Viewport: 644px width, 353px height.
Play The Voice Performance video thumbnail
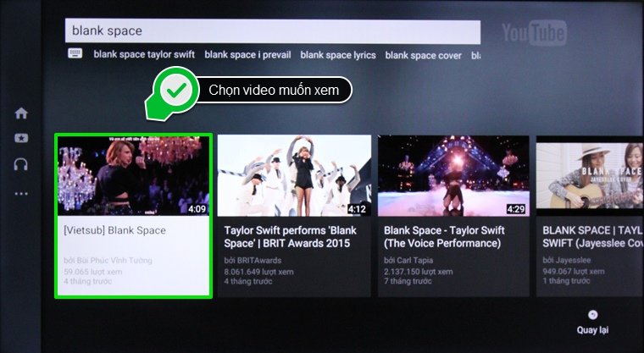pos(454,175)
